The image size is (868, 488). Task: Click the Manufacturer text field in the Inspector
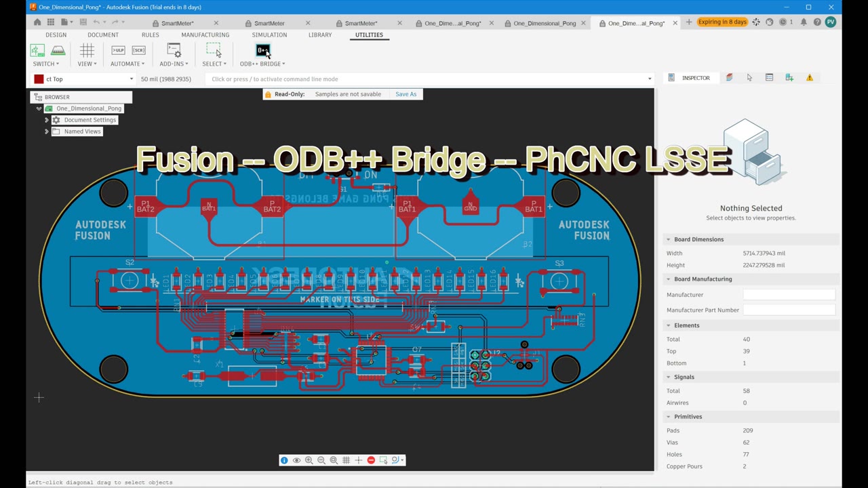[789, 295]
